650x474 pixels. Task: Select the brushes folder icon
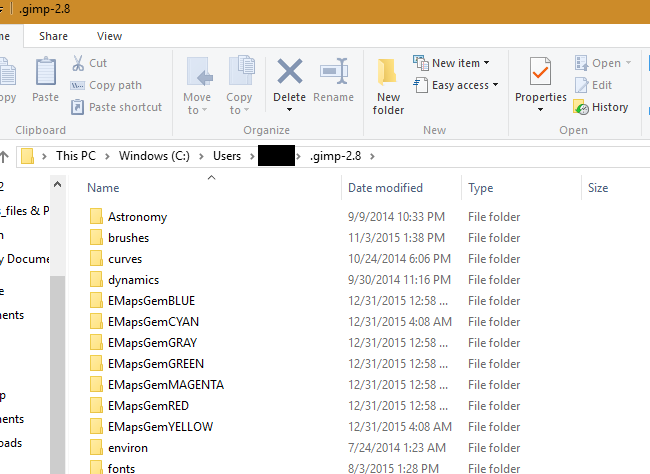96,238
